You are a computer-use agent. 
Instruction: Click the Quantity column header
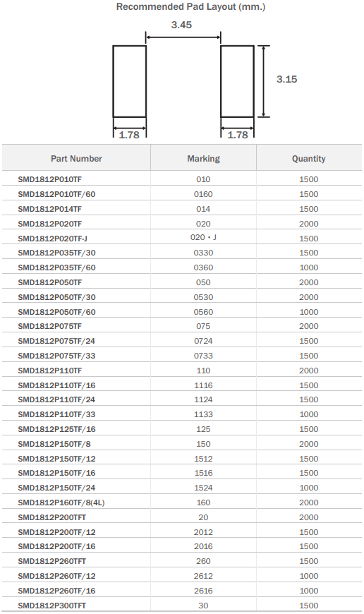tap(309, 159)
